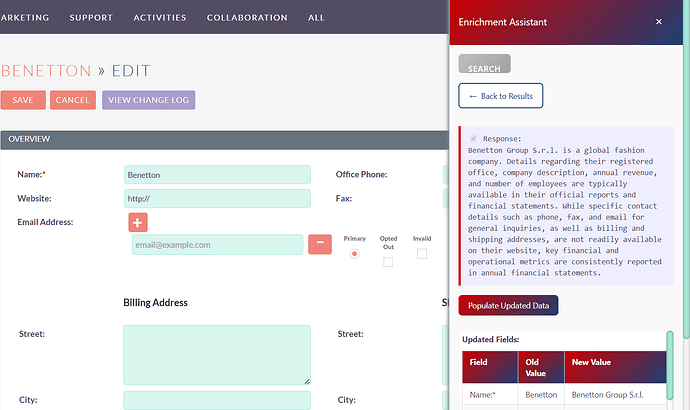Open the Support menu
Viewport: 690px width, 410px height.
91,18
